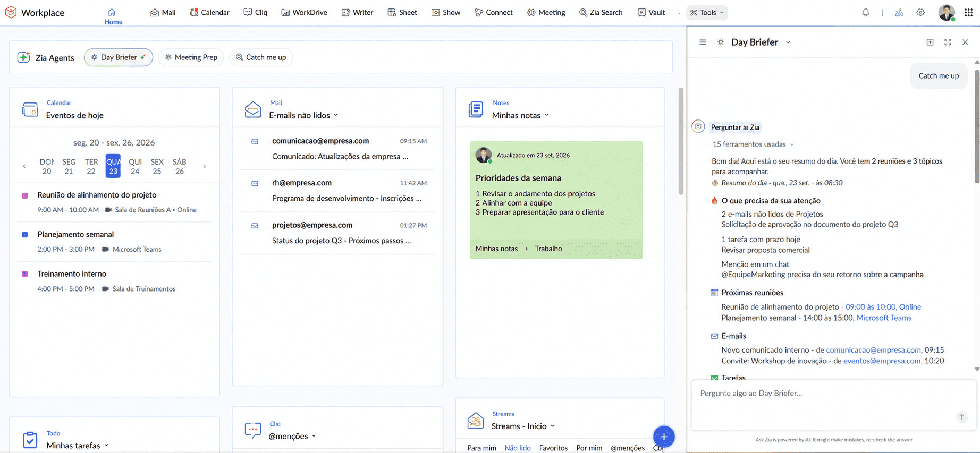The width and height of the screenshot is (980, 453).
Task: Close the Day Briefer panel
Action: (x=965, y=42)
